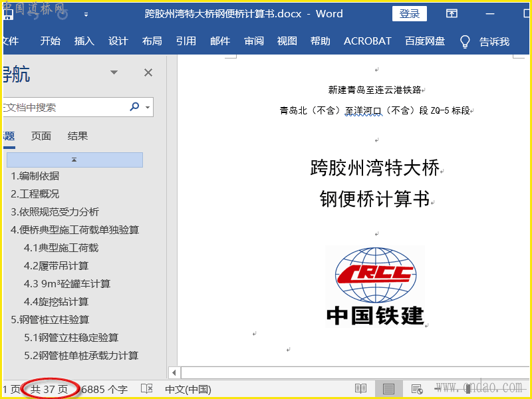The width and height of the screenshot is (532, 399).
Task: Click the title text 跨胶州湾特大桥
Action: 375,168
